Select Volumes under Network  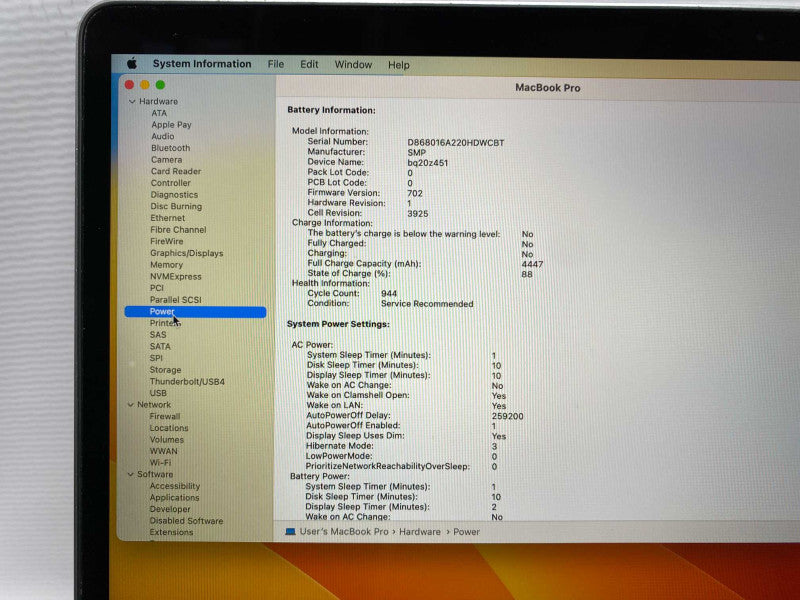[x=166, y=440]
